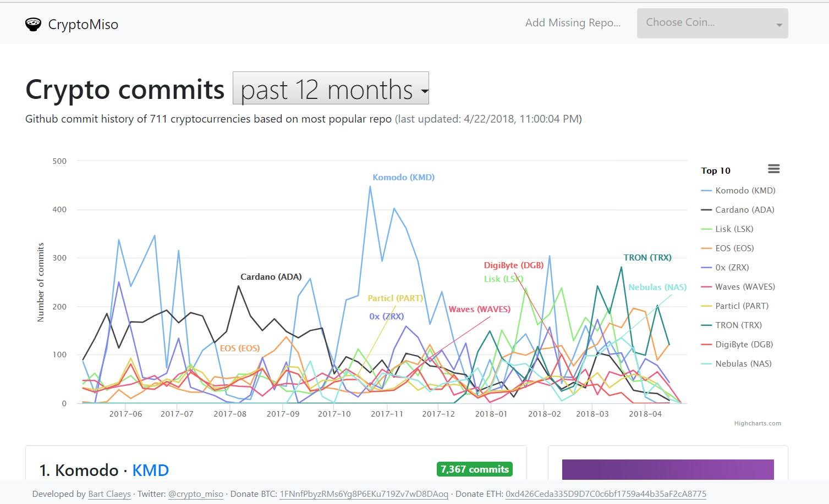The image size is (829, 504).
Task: Click the DigiByte (DGB) chart data label
Action: pos(514,265)
